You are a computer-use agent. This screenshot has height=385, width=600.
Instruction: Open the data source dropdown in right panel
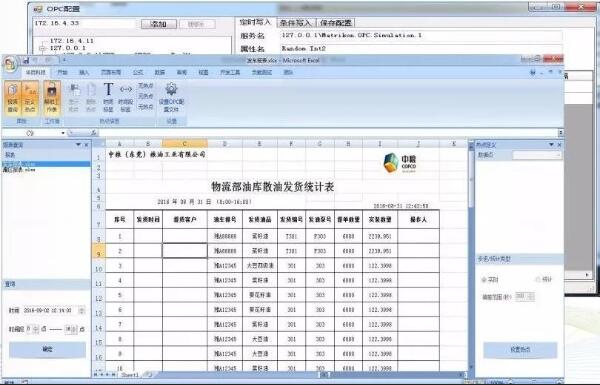537,155
